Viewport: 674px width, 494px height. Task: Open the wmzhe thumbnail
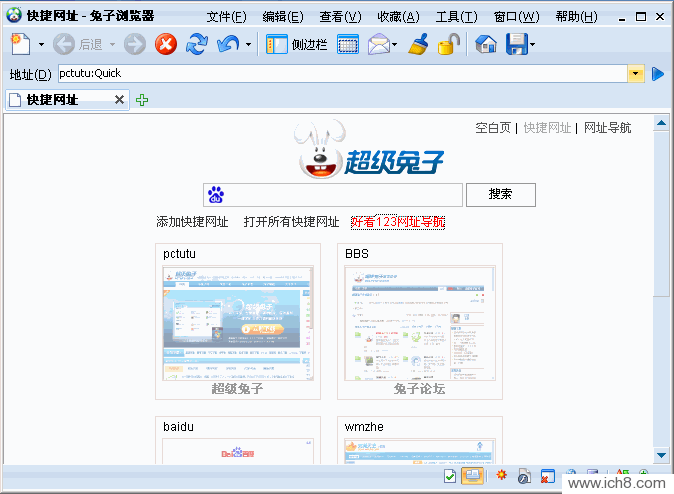pyautogui.click(x=420, y=451)
